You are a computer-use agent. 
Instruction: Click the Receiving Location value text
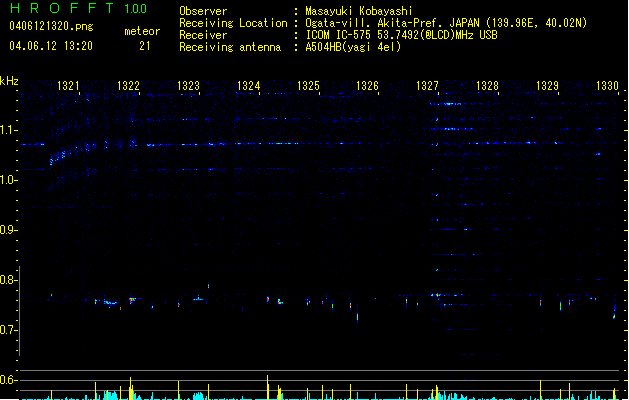(x=446, y=23)
